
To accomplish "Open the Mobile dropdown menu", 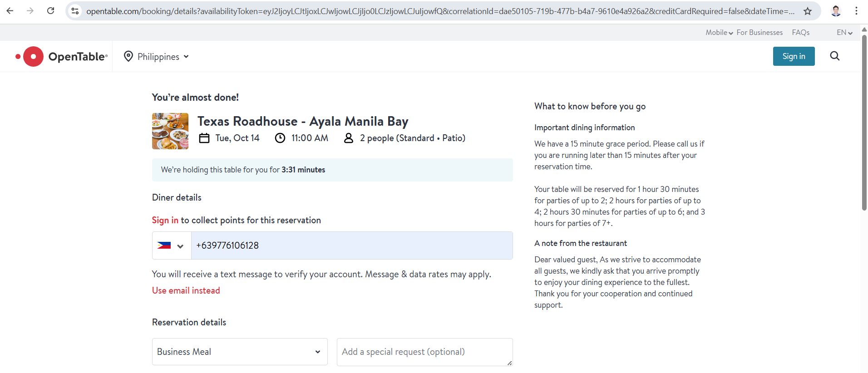I will click(719, 32).
